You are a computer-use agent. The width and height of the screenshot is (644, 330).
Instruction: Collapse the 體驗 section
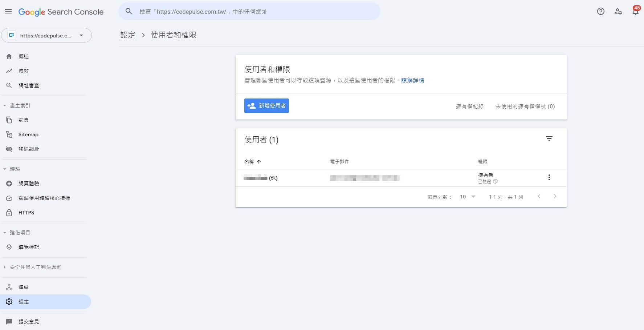coord(5,169)
